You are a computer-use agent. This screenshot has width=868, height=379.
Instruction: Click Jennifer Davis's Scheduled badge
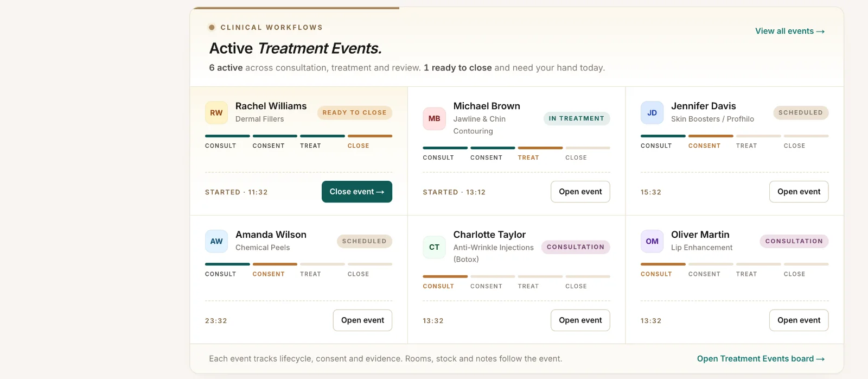(801, 113)
